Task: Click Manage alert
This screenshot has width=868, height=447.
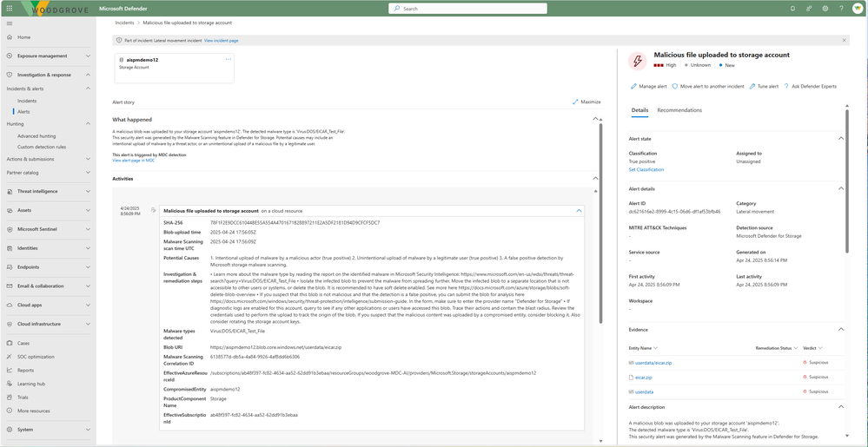Action: click(649, 86)
